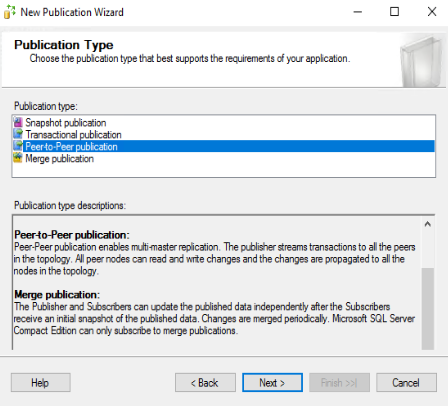Click the wizard icon in title bar
This screenshot has width=448, height=406.
[10, 12]
